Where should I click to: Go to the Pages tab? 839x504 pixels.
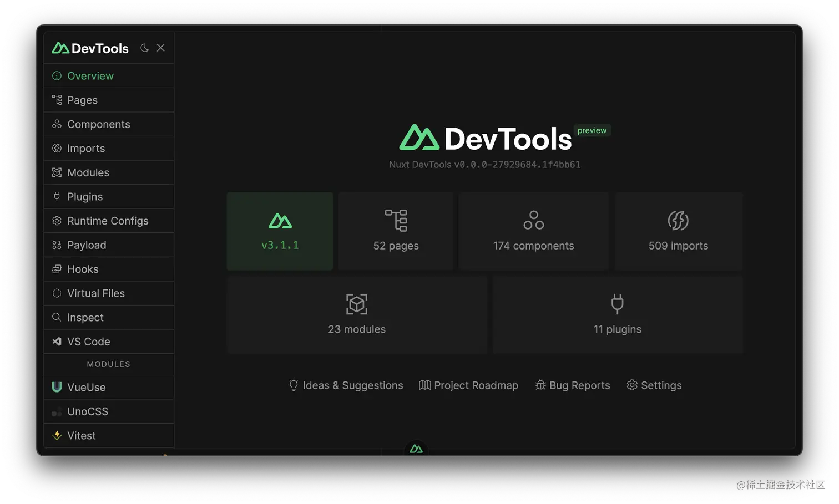click(109, 100)
